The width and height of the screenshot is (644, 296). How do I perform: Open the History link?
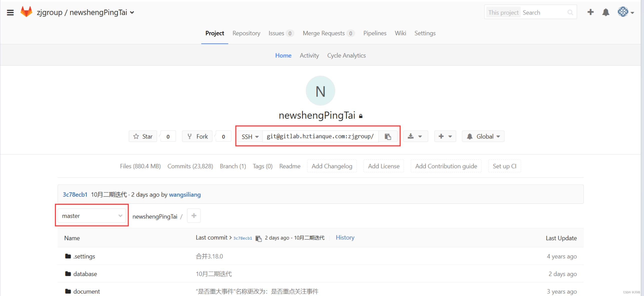pos(345,237)
